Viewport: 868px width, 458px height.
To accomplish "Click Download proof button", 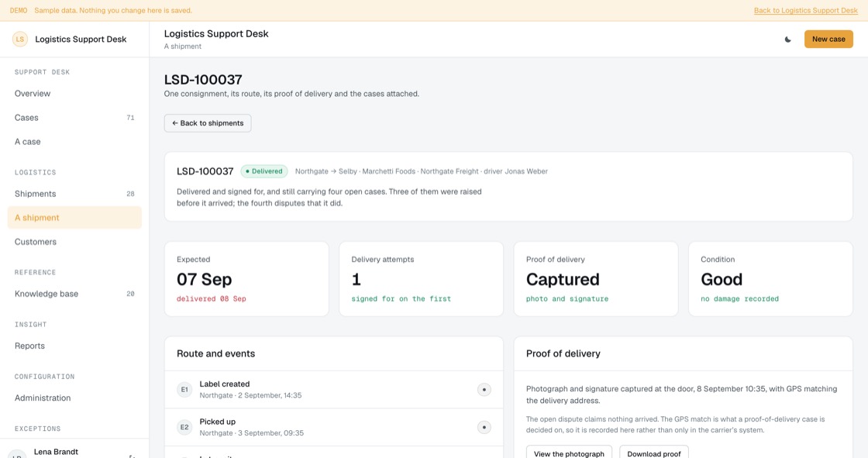I will [x=654, y=452].
